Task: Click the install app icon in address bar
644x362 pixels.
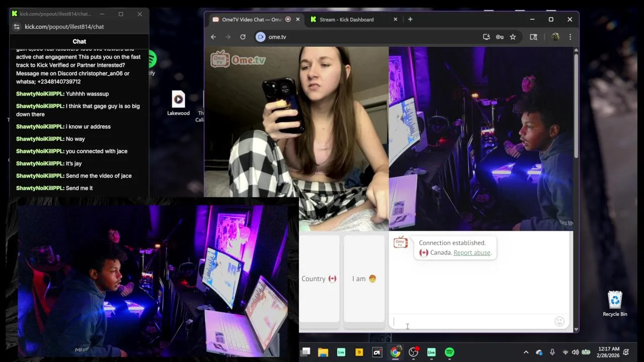Action: coord(486,37)
